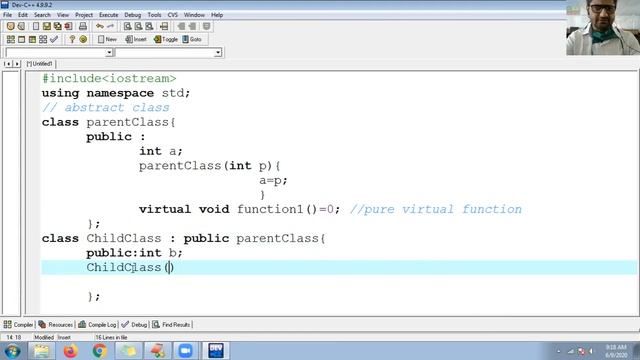Click the blank page New Source File icon
640x360 pixels.
(36, 27)
